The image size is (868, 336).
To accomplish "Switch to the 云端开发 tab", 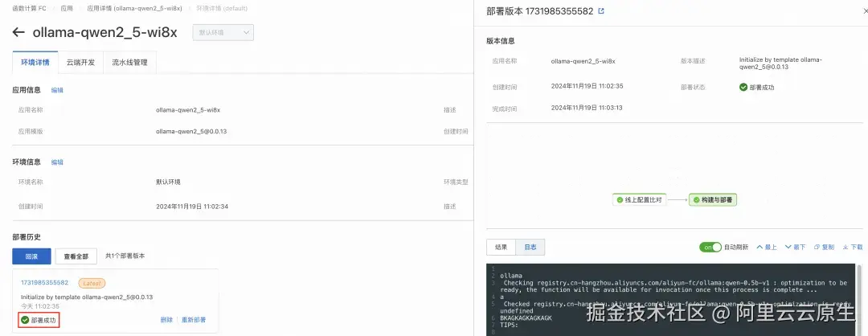I will point(81,63).
